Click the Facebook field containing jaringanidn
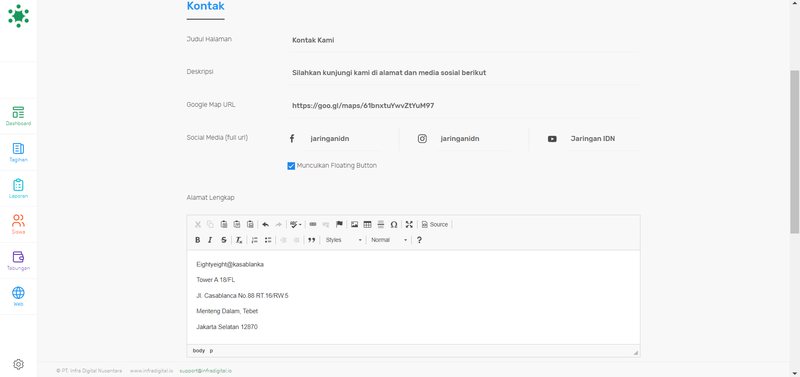Screen dimensions: 800x377 343,139
